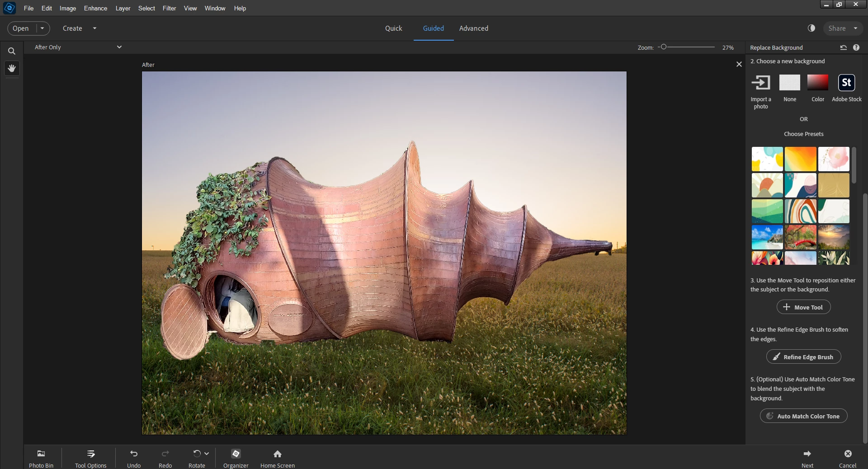Choose the Color background swatch
This screenshot has height=469, width=868.
[x=817, y=83]
